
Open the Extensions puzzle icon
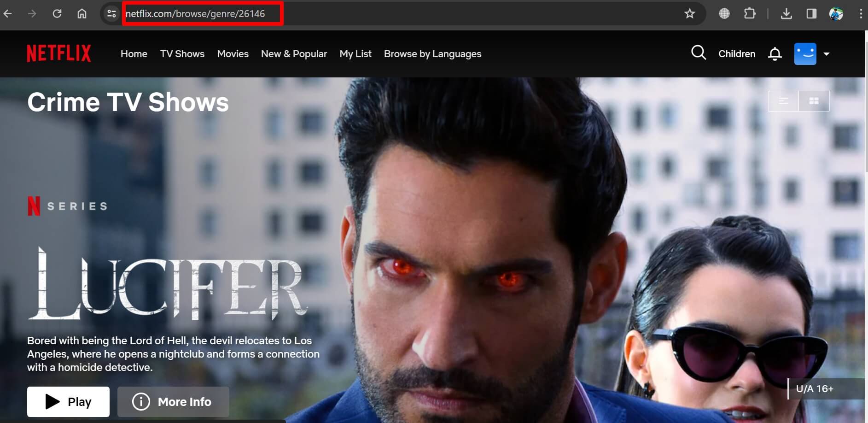pos(750,14)
